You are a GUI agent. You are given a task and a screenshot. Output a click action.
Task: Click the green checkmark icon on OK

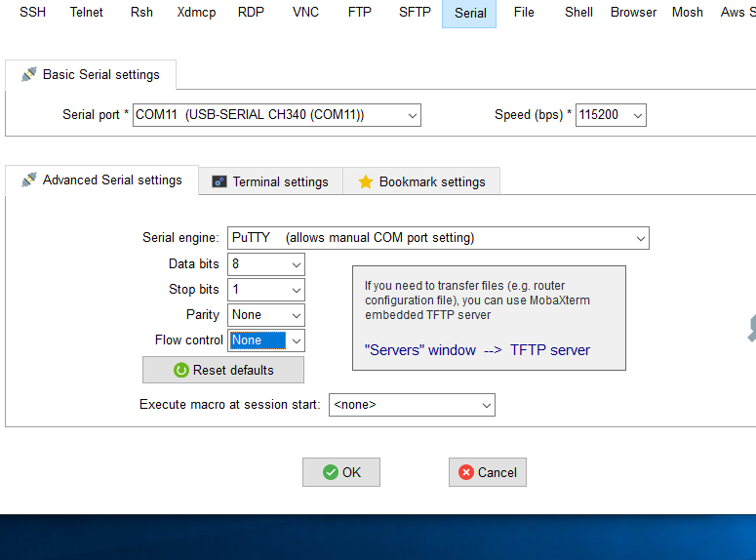coord(331,472)
